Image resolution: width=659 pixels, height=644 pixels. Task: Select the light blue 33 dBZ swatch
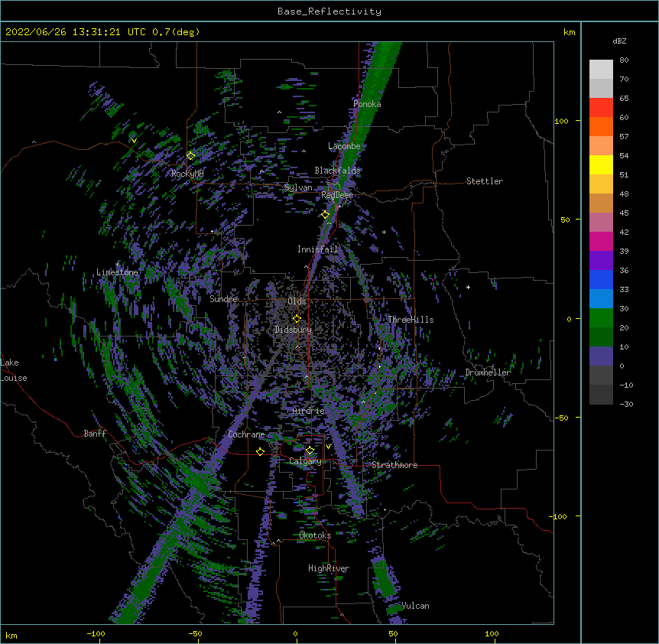click(x=601, y=299)
